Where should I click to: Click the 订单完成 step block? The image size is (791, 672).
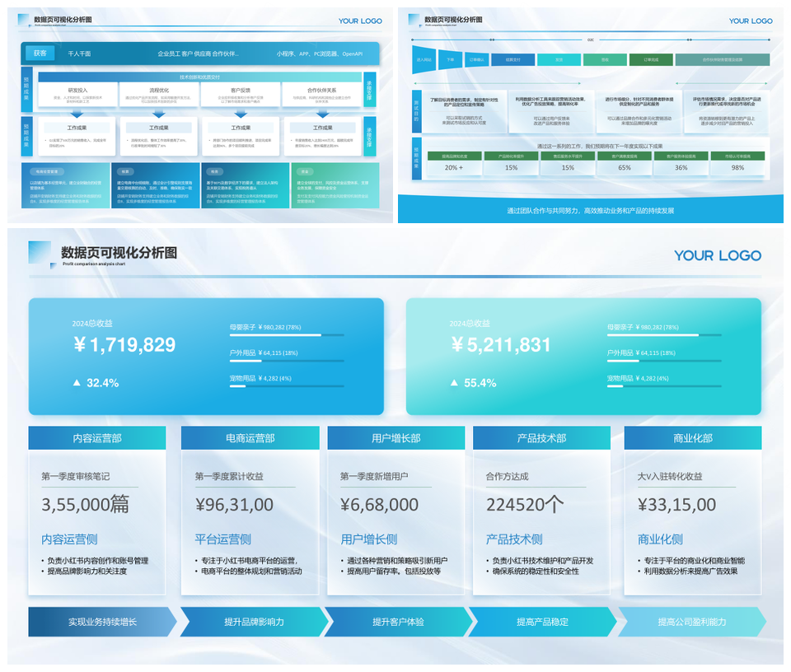[x=651, y=59]
